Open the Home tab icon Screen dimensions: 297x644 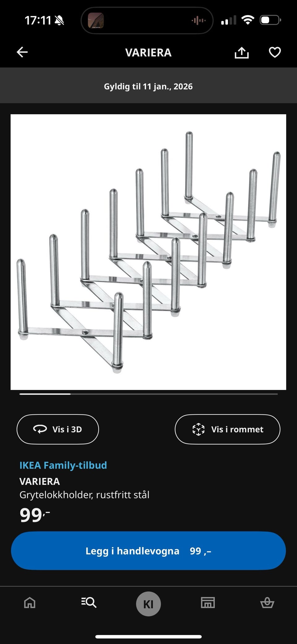coord(30,603)
